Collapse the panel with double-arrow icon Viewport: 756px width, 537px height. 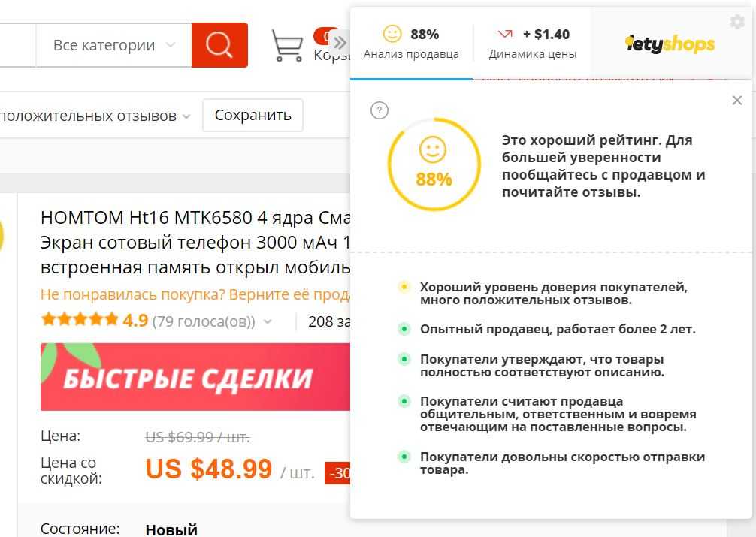click(340, 43)
